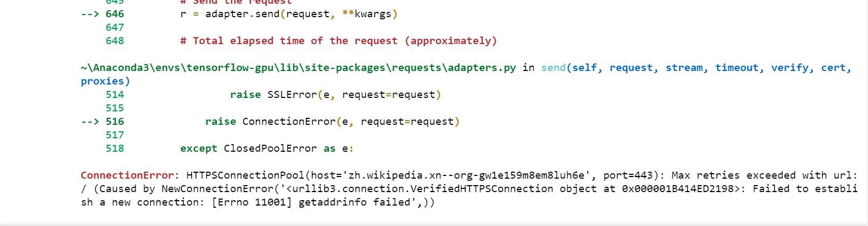Click the red ConnectionError label in the message
This screenshot has height=226, width=868.
click(127, 175)
